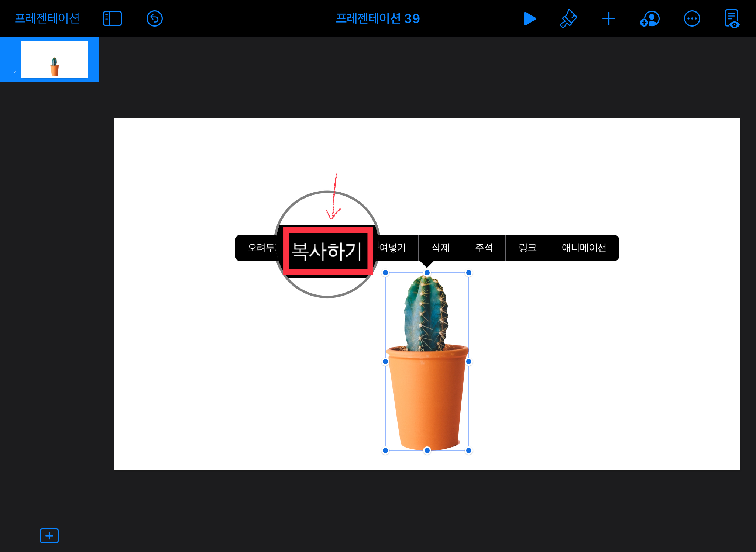Tap the 프레젠테이션 39 title

pyautogui.click(x=378, y=18)
